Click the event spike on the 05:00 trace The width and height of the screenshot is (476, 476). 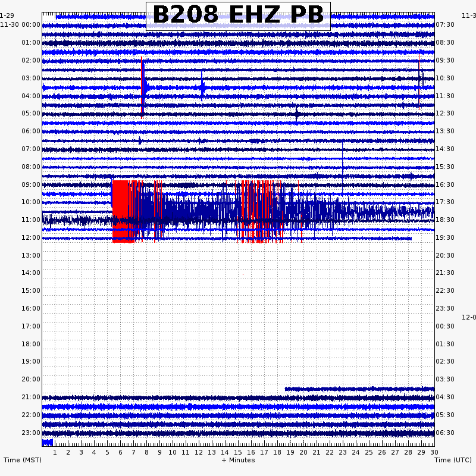click(x=296, y=114)
